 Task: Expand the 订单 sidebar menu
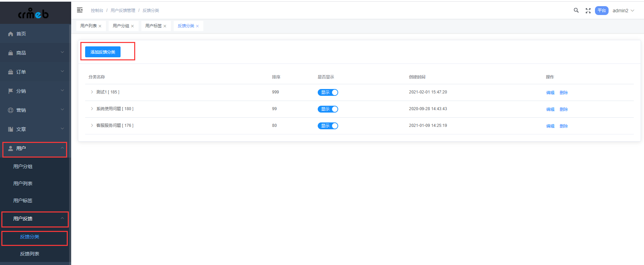point(62,71)
